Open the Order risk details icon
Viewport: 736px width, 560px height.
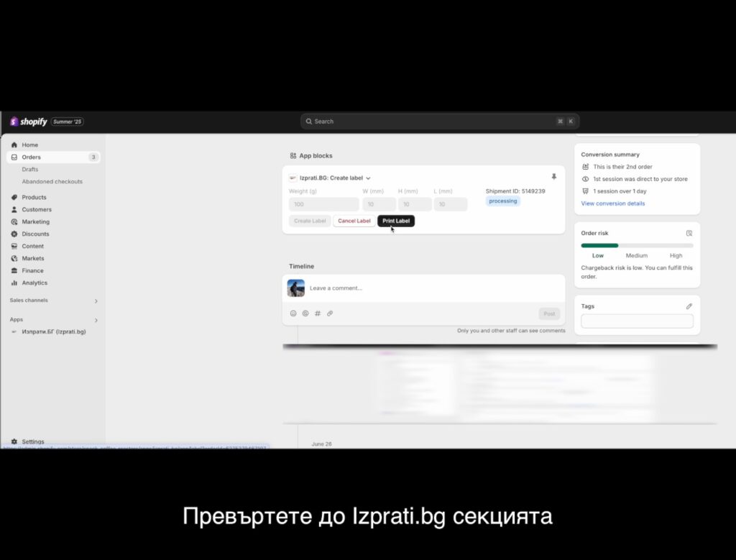tap(689, 234)
